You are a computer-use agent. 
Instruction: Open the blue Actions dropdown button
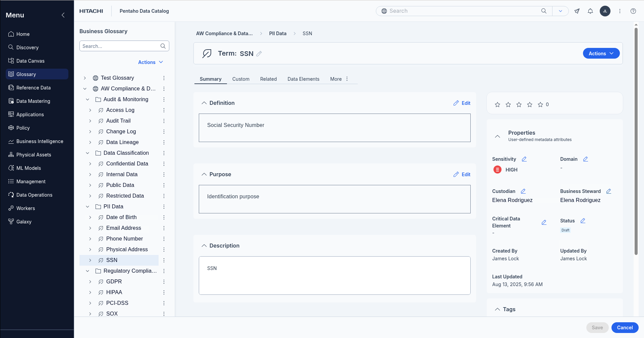tap(601, 54)
